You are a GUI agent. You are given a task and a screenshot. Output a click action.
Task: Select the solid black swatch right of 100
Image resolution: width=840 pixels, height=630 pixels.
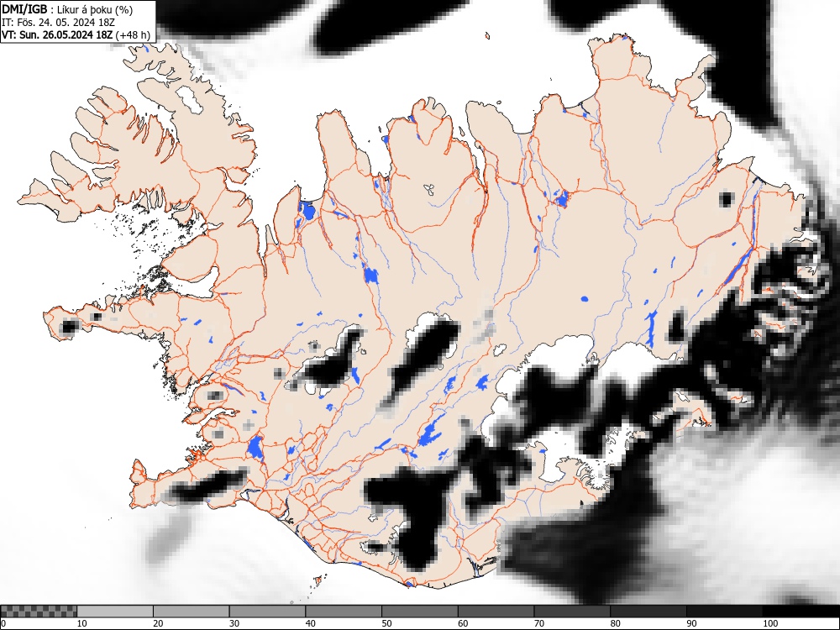click(x=801, y=612)
